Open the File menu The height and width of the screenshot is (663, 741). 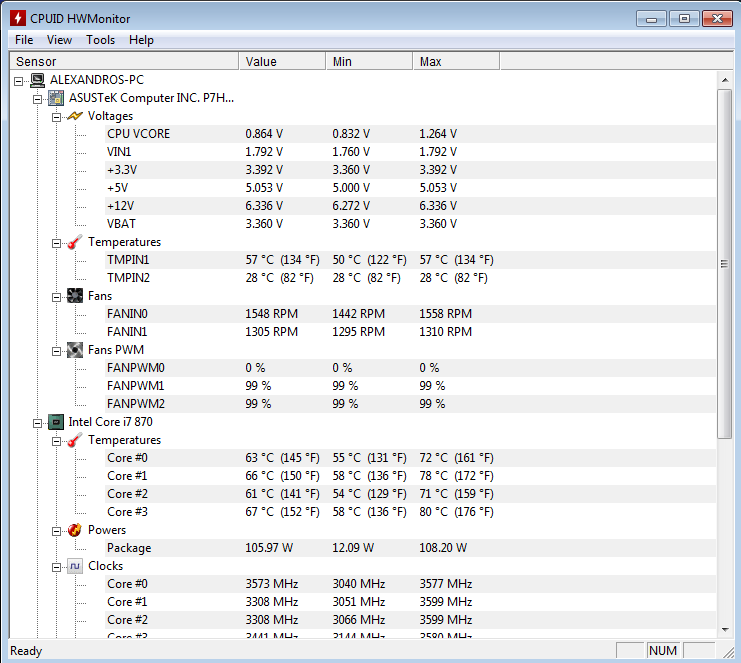[x=24, y=40]
